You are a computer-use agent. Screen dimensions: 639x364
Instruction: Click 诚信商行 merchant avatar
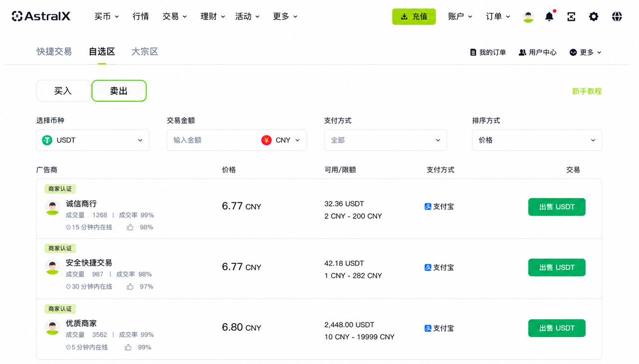click(52, 207)
